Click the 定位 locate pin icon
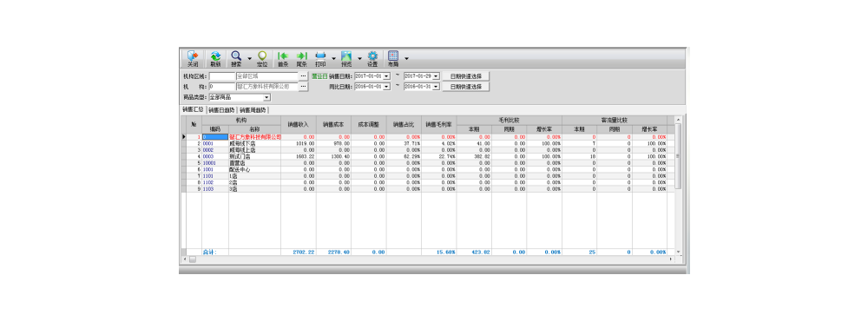The height and width of the screenshot is (321, 868). [x=262, y=59]
